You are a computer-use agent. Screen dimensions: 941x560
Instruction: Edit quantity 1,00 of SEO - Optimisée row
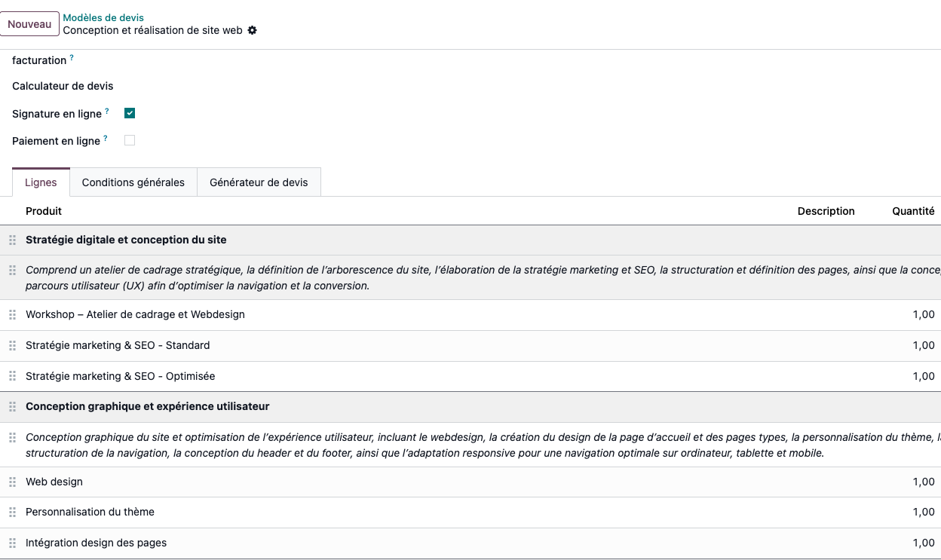point(924,376)
